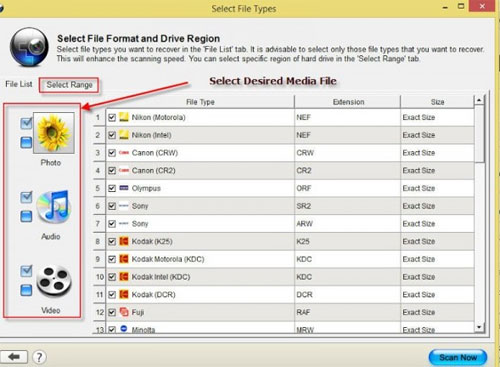Toggle the Canon (CR2) checkbox

click(112, 170)
